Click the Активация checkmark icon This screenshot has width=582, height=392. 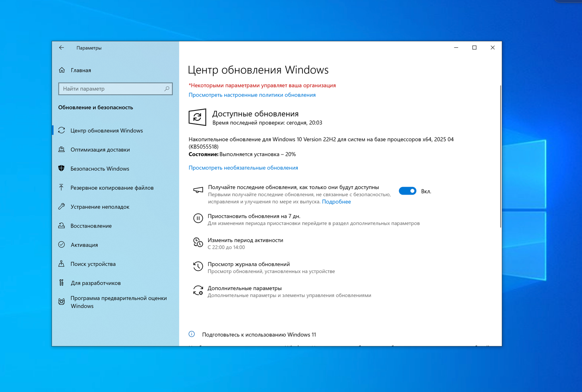[x=62, y=245]
